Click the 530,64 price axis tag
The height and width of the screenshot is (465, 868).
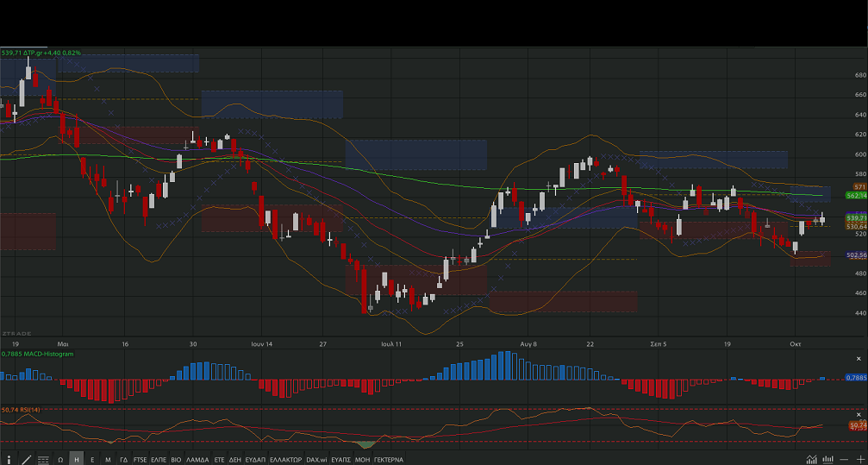tap(857, 227)
